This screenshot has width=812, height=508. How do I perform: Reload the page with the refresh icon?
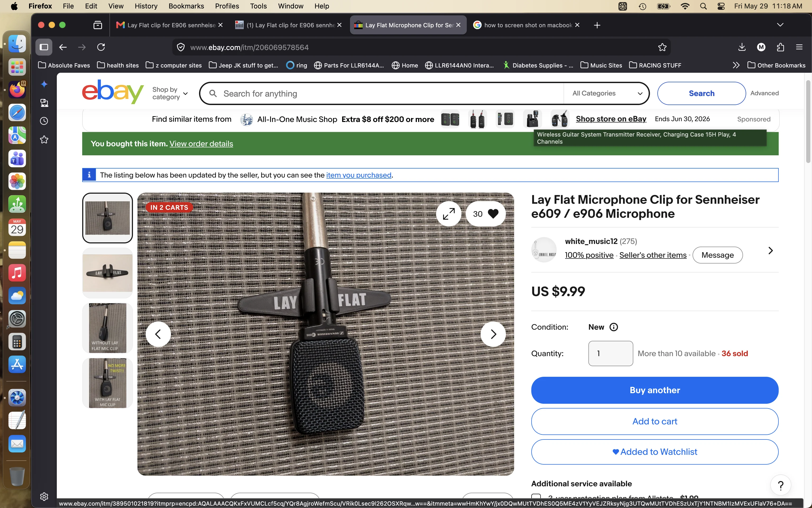coord(101,47)
